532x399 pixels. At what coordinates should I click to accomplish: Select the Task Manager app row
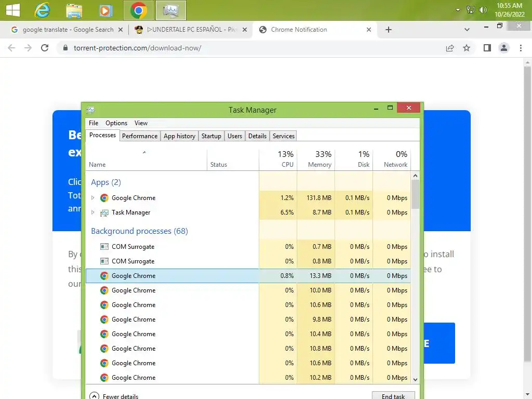point(248,212)
